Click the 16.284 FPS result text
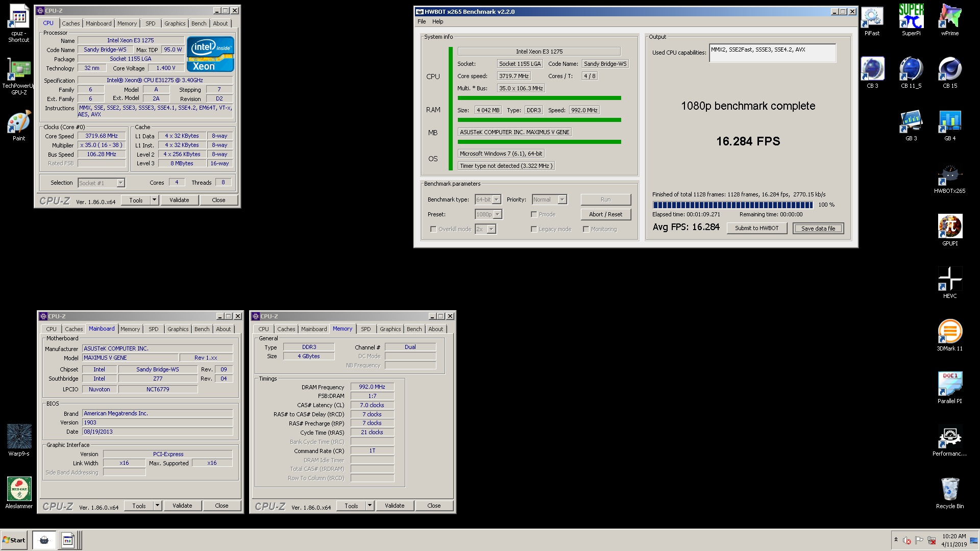This screenshot has width=980, height=551. coord(748,141)
